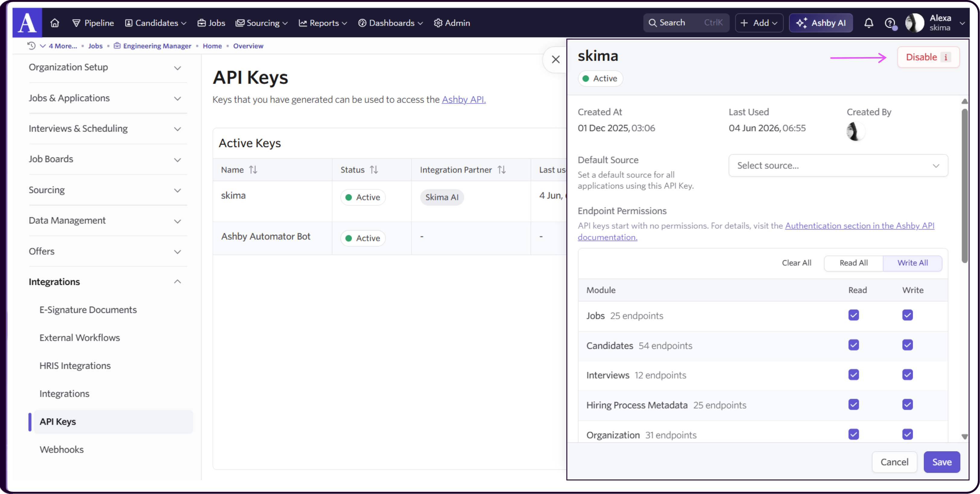Open External Workflows settings
Image resolution: width=980 pixels, height=494 pixels.
(80, 338)
